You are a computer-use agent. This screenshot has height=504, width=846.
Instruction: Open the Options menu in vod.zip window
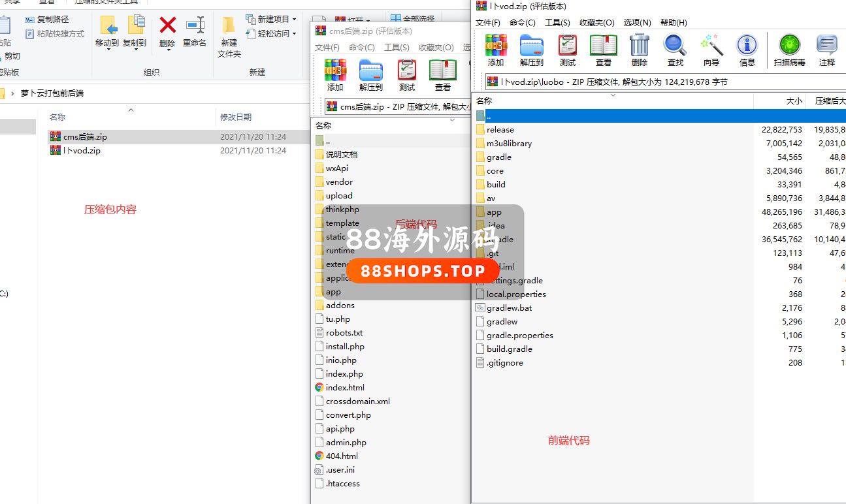[637, 22]
